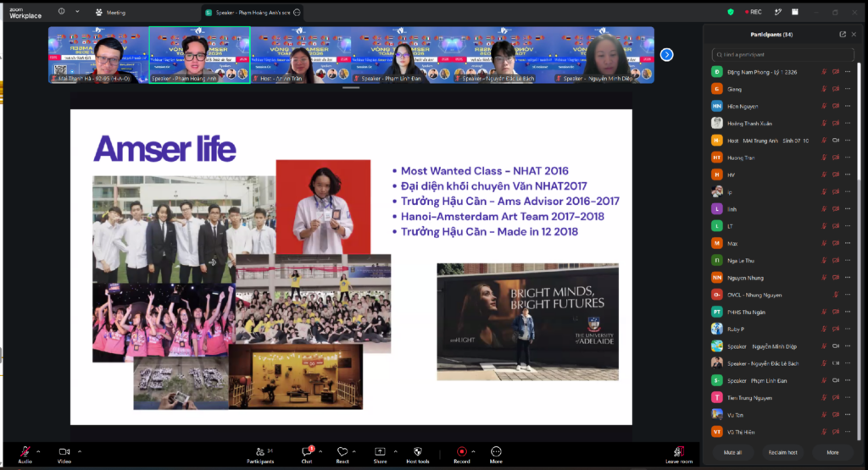Screen dimensions: 868x470
Task: Click the Reclaim host button
Action: tap(782, 452)
